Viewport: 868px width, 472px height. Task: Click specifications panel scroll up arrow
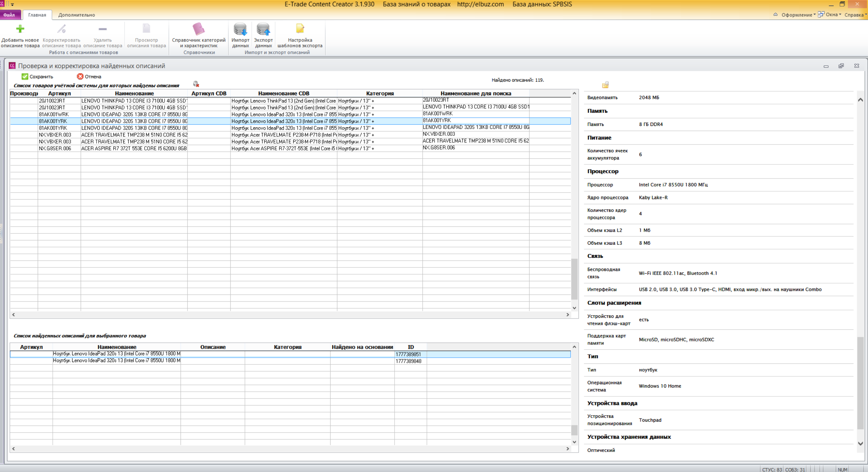click(x=861, y=100)
